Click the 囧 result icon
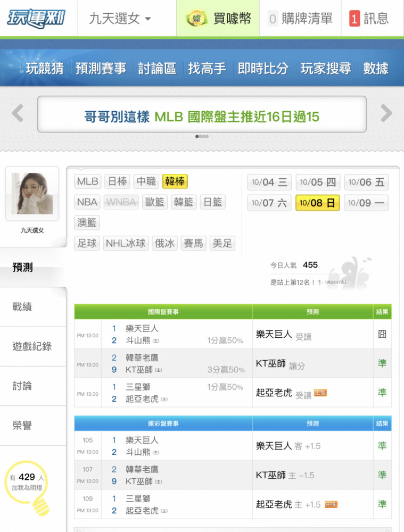Image resolution: width=404 pixels, height=532 pixels. coord(382,334)
